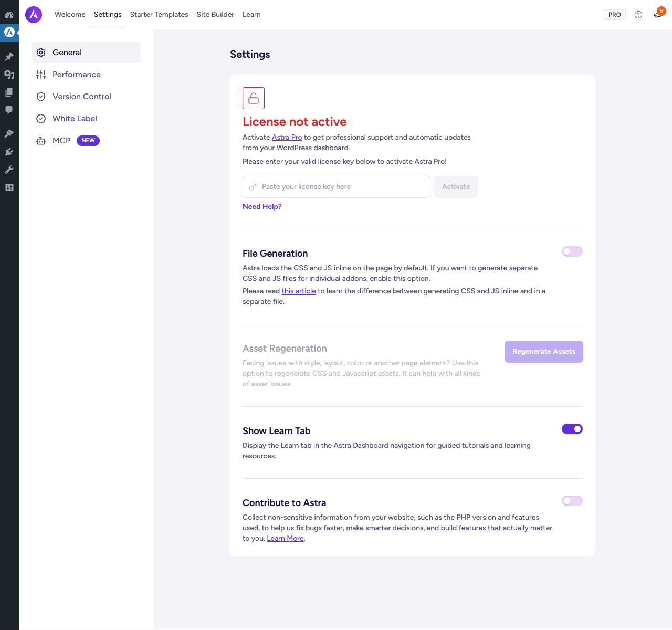Open the help question mark icon
Screen dimensions: 672x630
[638, 15]
